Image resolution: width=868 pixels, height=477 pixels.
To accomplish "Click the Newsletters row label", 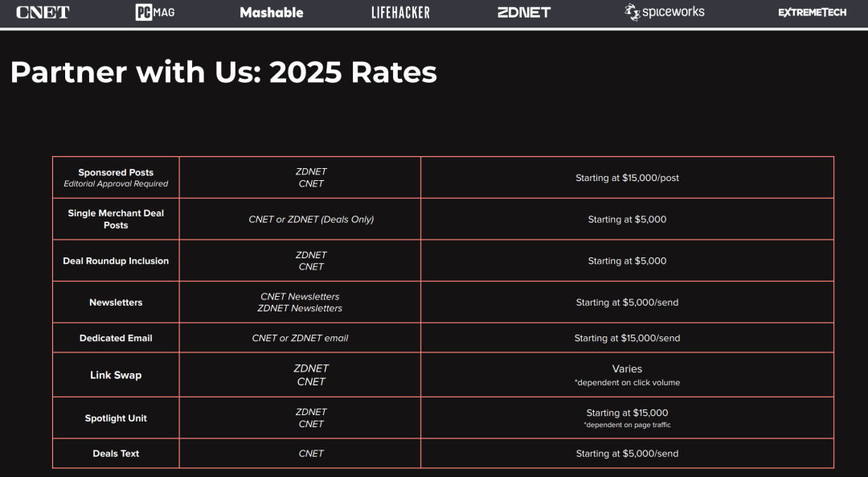I will [x=116, y=302].
